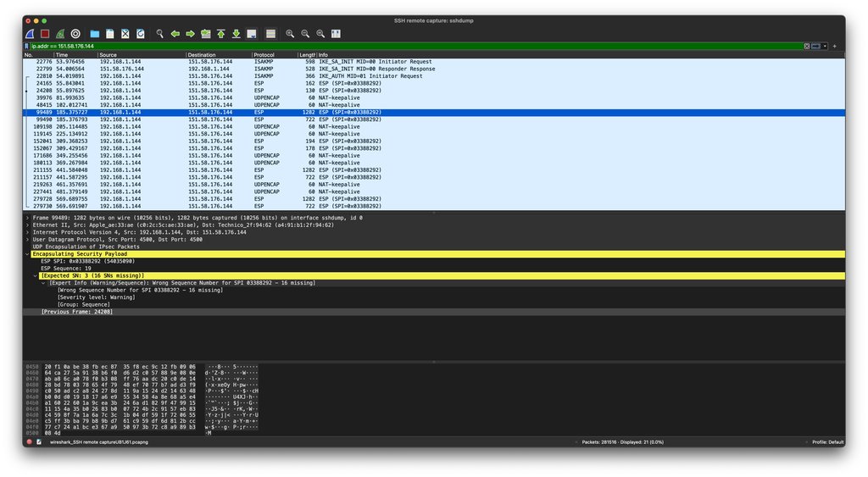This screenshot has height=477, width=868.
Task: Select packet 152041 ESP row
Action: (434, 141)
